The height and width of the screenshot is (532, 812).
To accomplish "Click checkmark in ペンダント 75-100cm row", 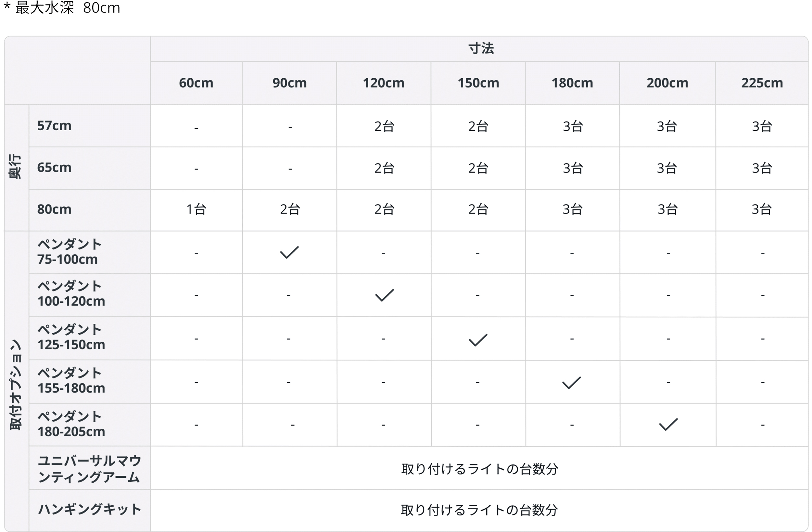I will tap(289, 252).
